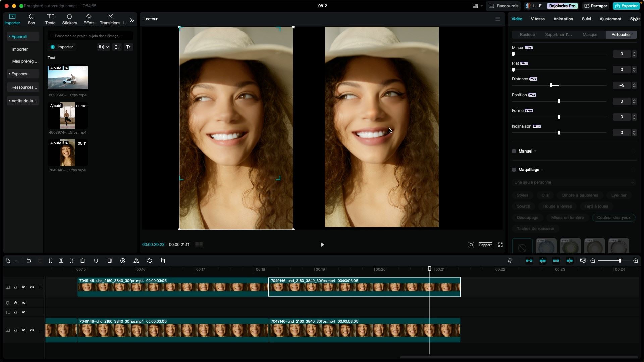Collapse the Maquillage section arrow
Viewport: 644px width, 362px height.
[x=542, y=170]
